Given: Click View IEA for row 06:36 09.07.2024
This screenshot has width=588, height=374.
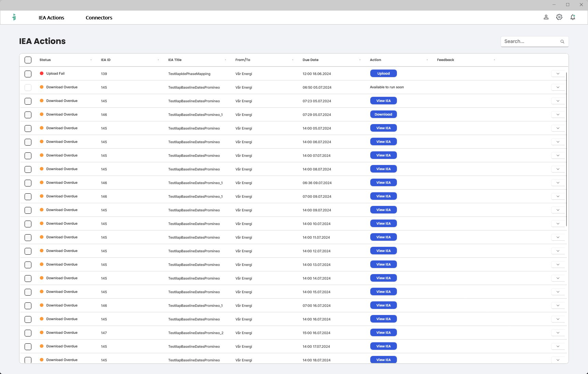Looking at the screenshot, I should [x=384, y=183].
